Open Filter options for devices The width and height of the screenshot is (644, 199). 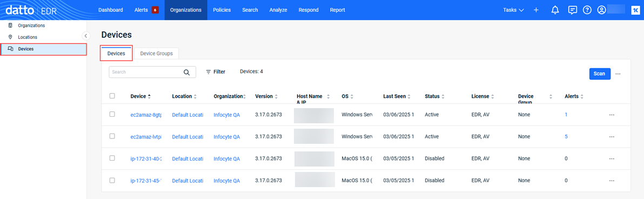(x=216, y=71)
